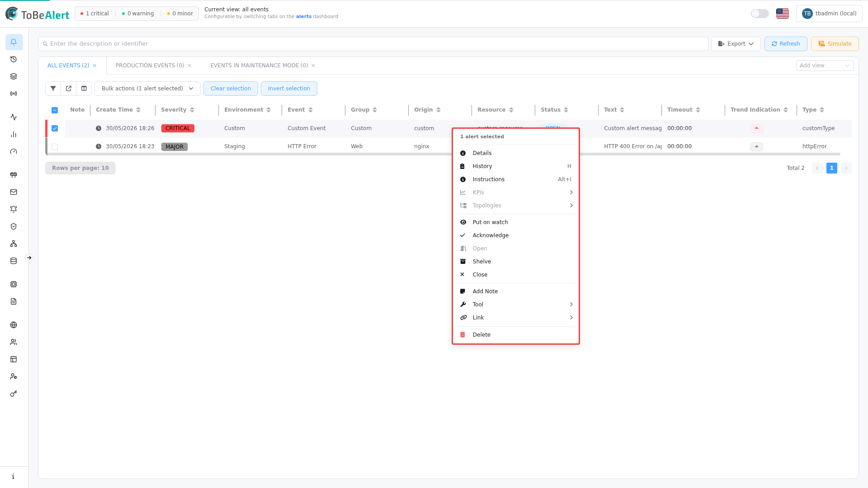868x488 pixels.
Task: Open the tbadmin (local) user menu
Action: point(829,14)
